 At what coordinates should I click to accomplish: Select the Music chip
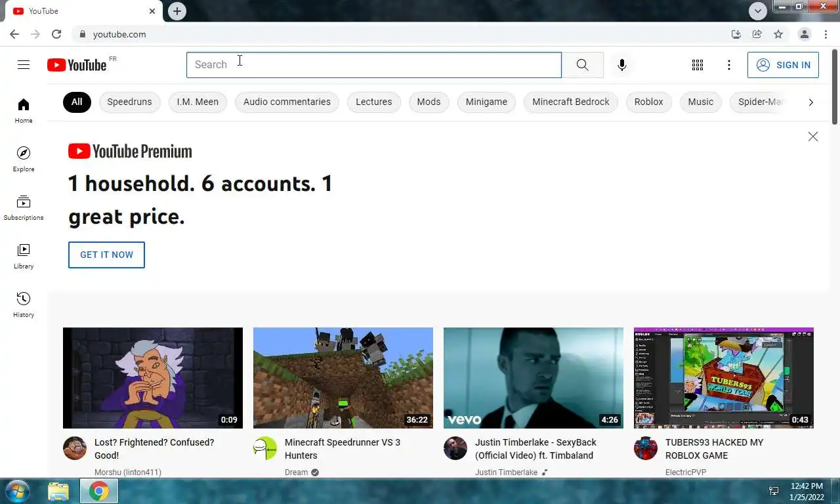point(700,102)
